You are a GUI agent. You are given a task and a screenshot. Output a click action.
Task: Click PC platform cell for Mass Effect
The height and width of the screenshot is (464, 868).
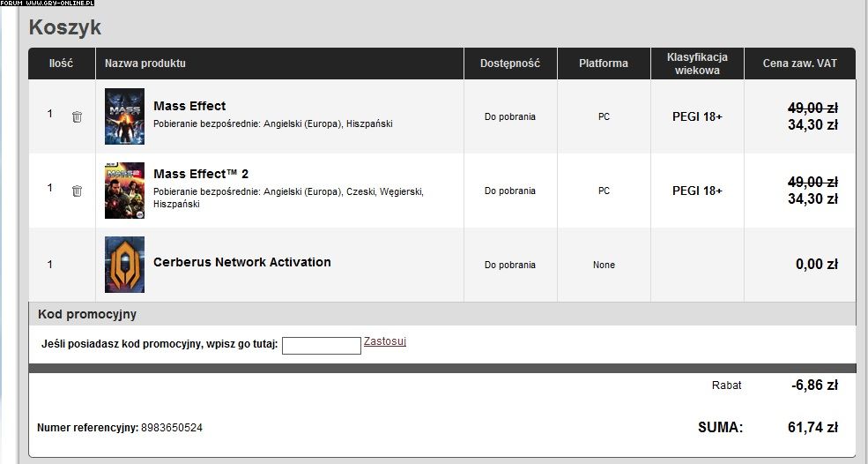click(604, 117)
